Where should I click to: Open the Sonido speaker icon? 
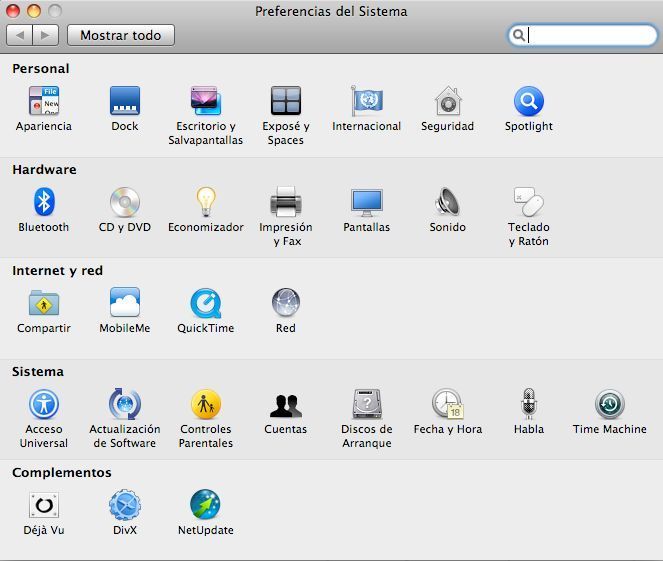point(447,202)
